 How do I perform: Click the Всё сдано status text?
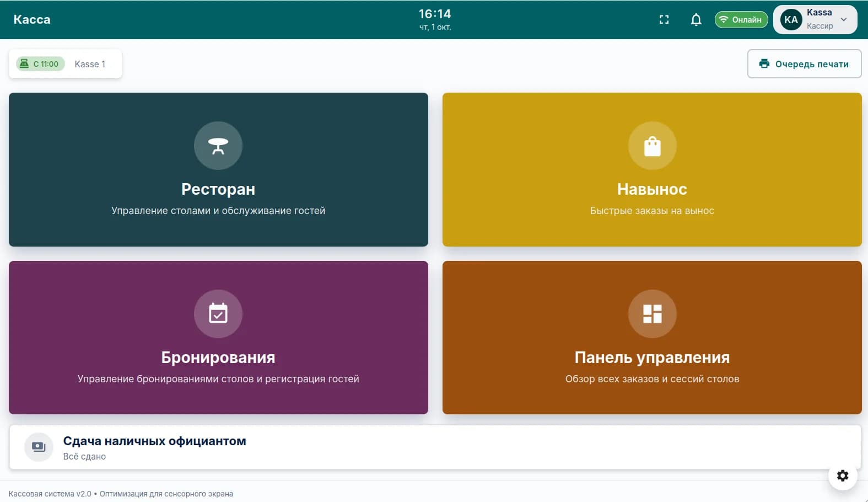tap(84, 456)
